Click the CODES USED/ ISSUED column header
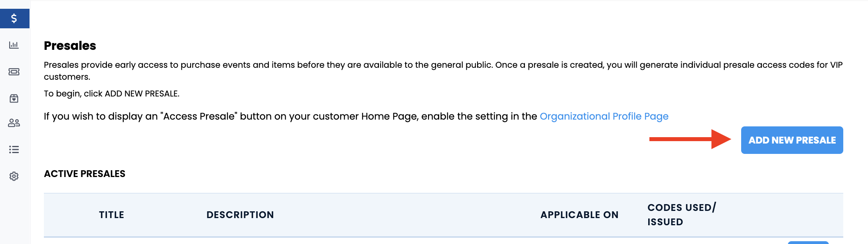Screen dimensions: 868x244 (682, 214)
